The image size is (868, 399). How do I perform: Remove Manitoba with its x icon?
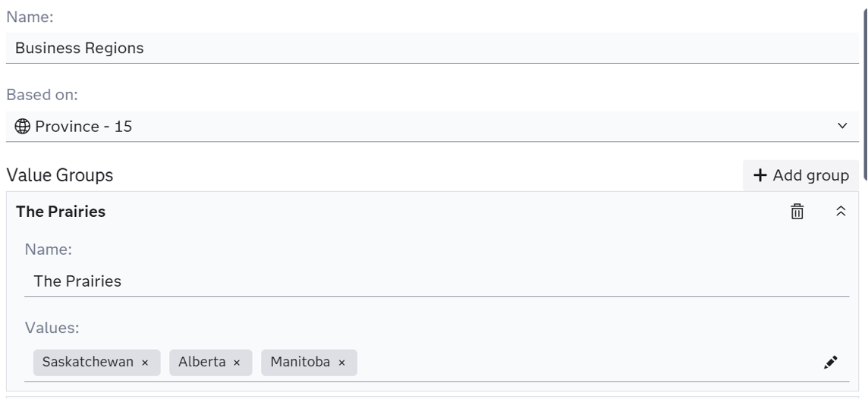[x=341, y=363]
